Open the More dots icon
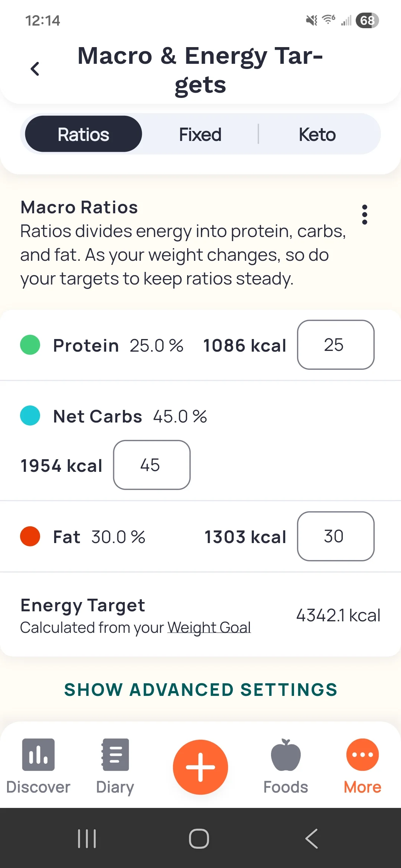The image size is (401, 868). 362,754
